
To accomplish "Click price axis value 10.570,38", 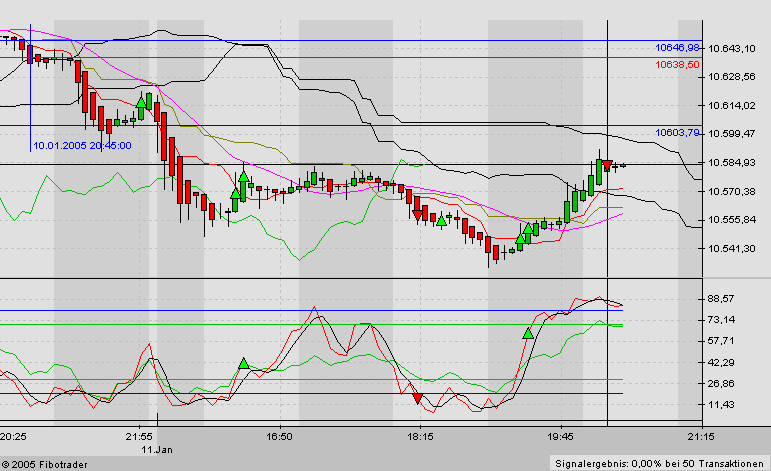I will [x=732, y=191].
